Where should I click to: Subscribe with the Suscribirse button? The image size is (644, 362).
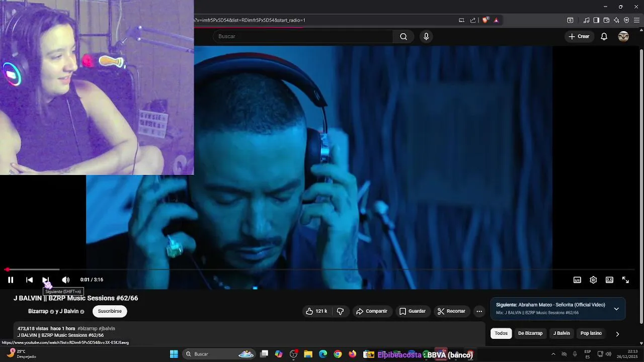point(110,311)
